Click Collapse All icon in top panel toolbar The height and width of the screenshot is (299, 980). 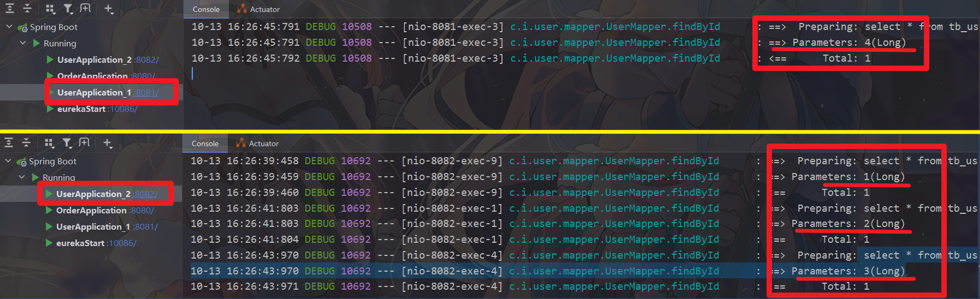click(27, 8)
